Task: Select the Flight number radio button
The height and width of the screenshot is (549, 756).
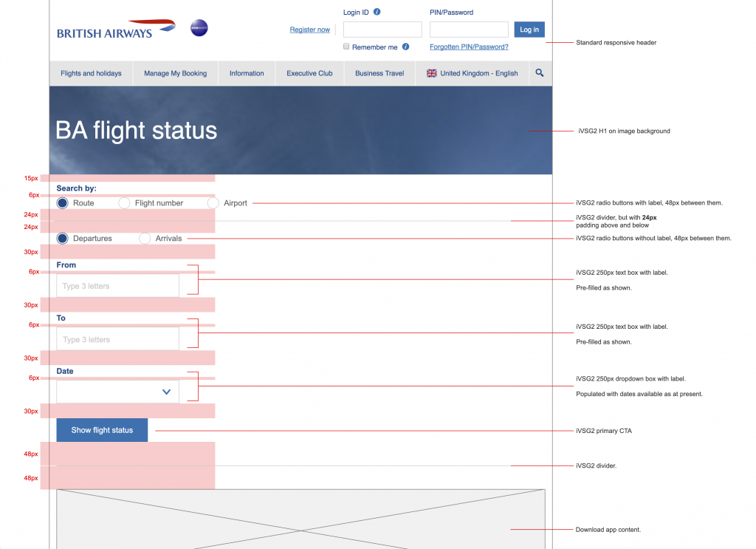Action: [x=124, y=202]
